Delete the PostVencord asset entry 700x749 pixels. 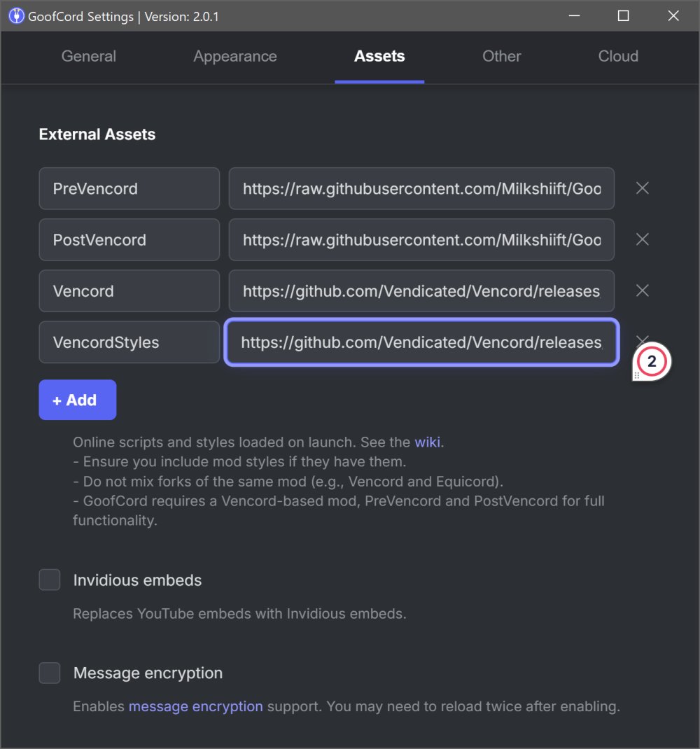(x=642, y=239)
